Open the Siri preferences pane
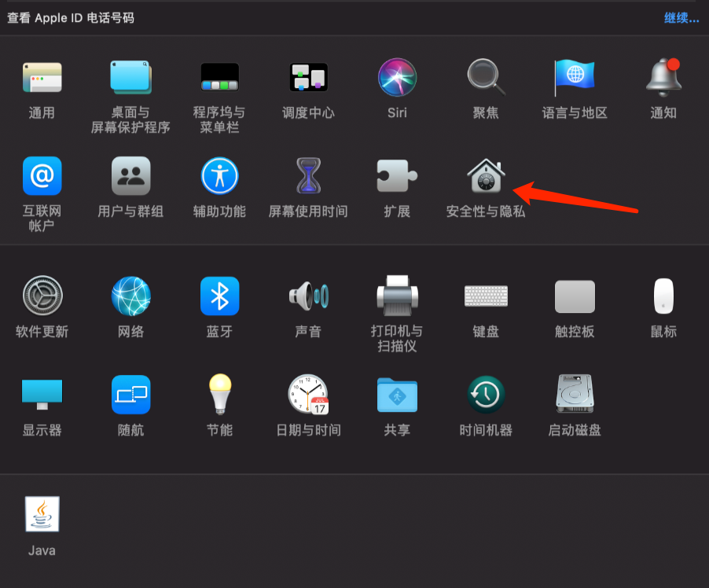Screen dimensions: 709x588 point(397,77)
